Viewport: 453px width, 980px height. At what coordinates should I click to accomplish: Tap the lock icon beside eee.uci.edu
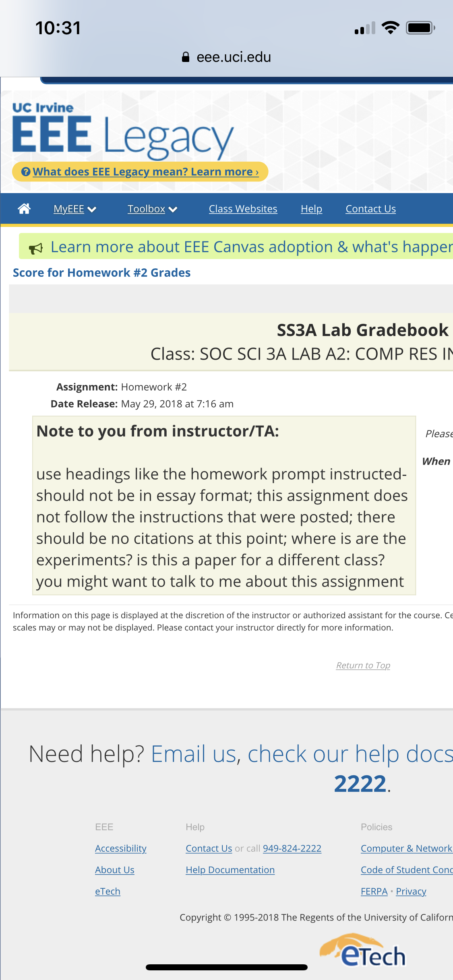[x=185, y=57]
